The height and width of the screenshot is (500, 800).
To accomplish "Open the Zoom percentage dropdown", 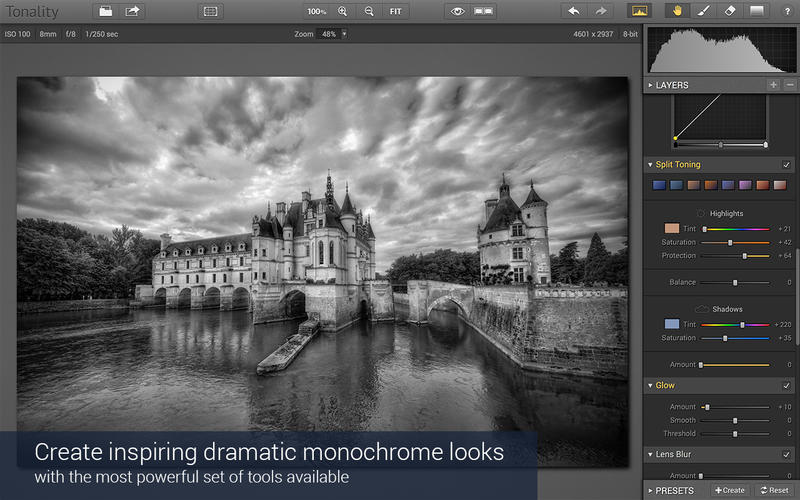I will 344,34.
